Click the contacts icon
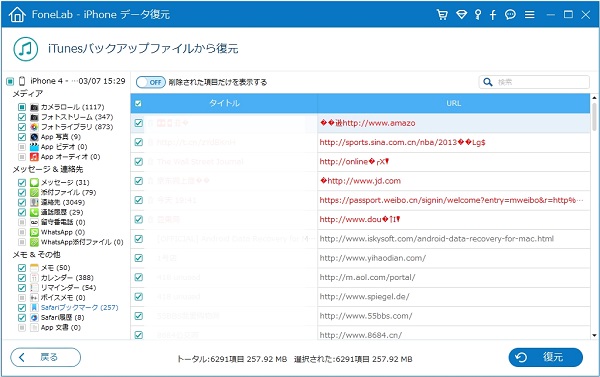Image resolution: width=600 pixels, height=377 pixels. click(x=34, y=202)
